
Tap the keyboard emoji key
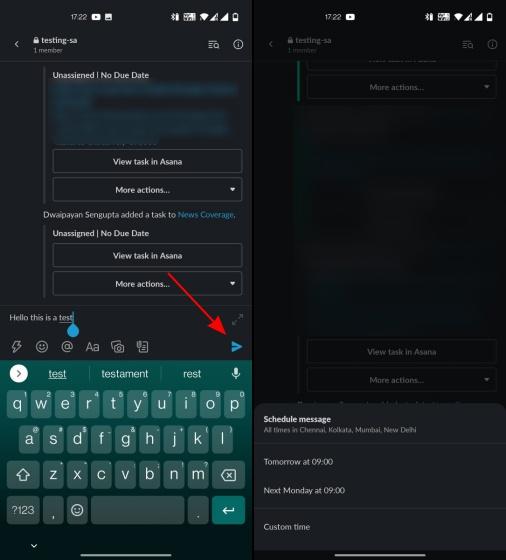[77, 510]
